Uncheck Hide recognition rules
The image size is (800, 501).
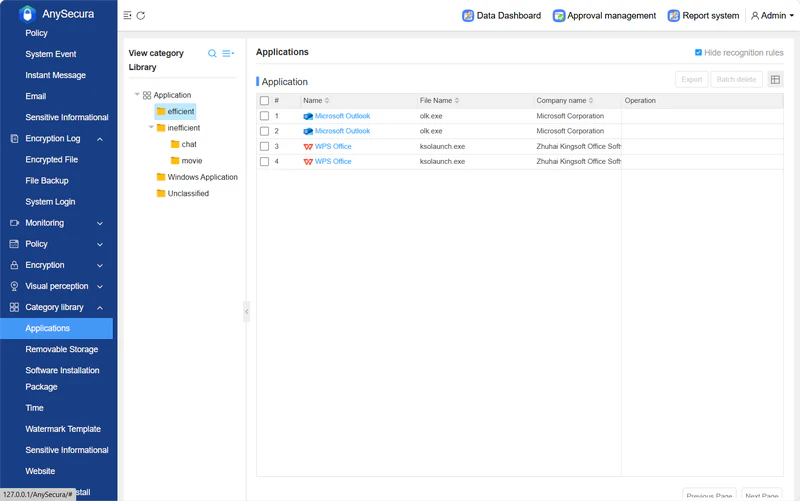coord(698,53)
